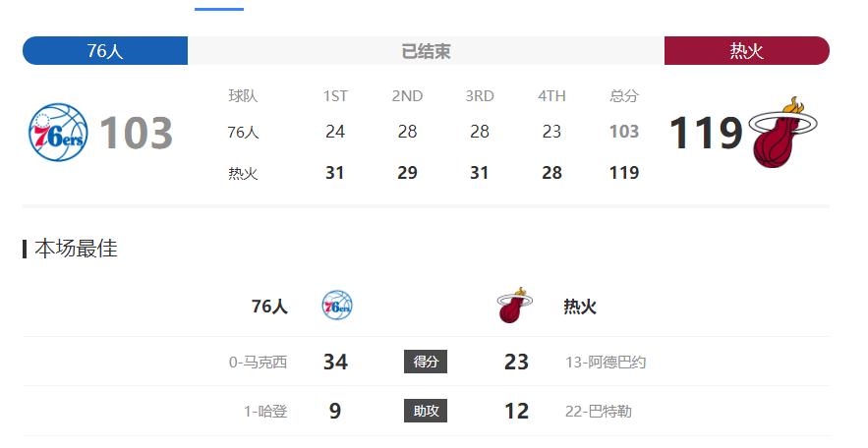Click the 总分 column header

(624, 96)
